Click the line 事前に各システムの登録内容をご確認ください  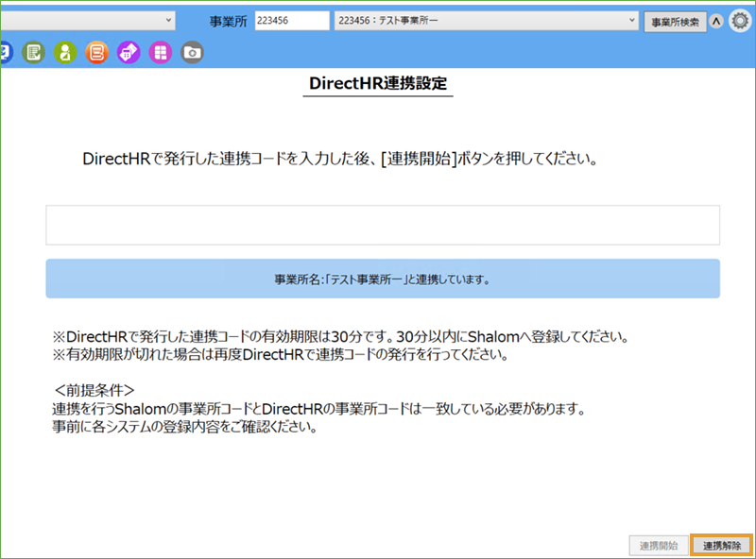pyautogui.click(x=184, y=427)
